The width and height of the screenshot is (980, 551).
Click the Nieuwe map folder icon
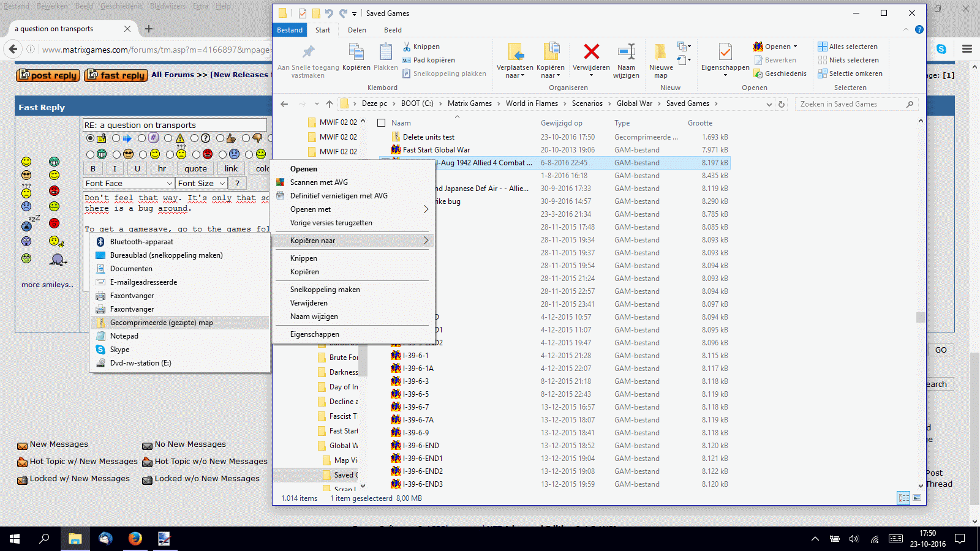point(660,51)
